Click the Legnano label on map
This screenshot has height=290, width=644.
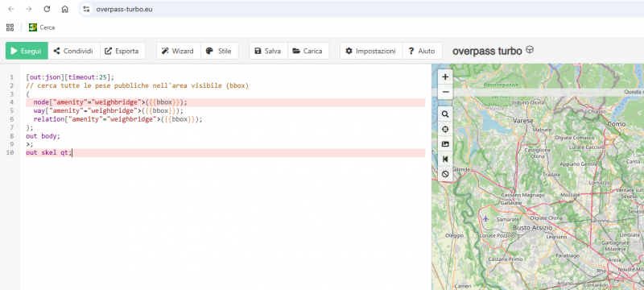[556, 237]
